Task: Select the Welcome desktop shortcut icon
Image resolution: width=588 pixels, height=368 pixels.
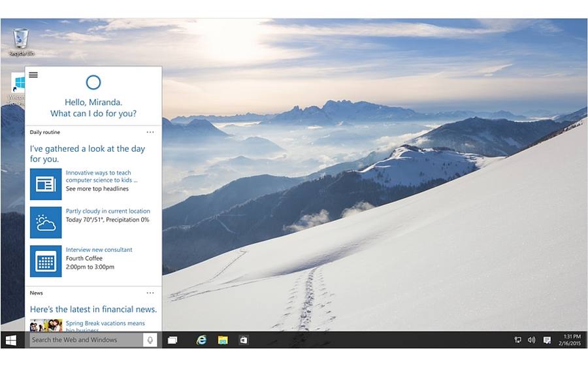Action: (17, 89)
